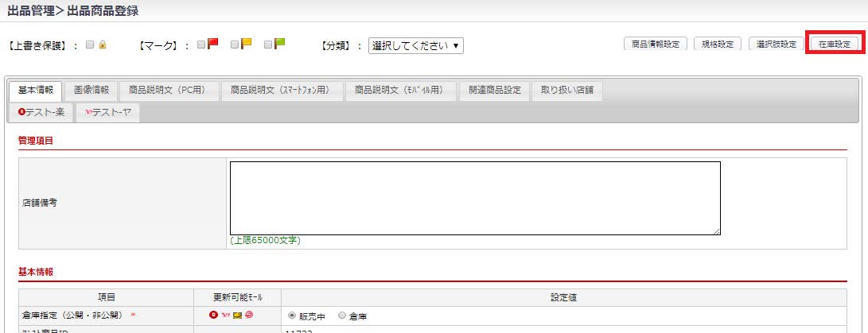Click the 店舗備考 row label
Viewport: 868px width, 333px height.
pyautogui.click(x=39, y=203)
